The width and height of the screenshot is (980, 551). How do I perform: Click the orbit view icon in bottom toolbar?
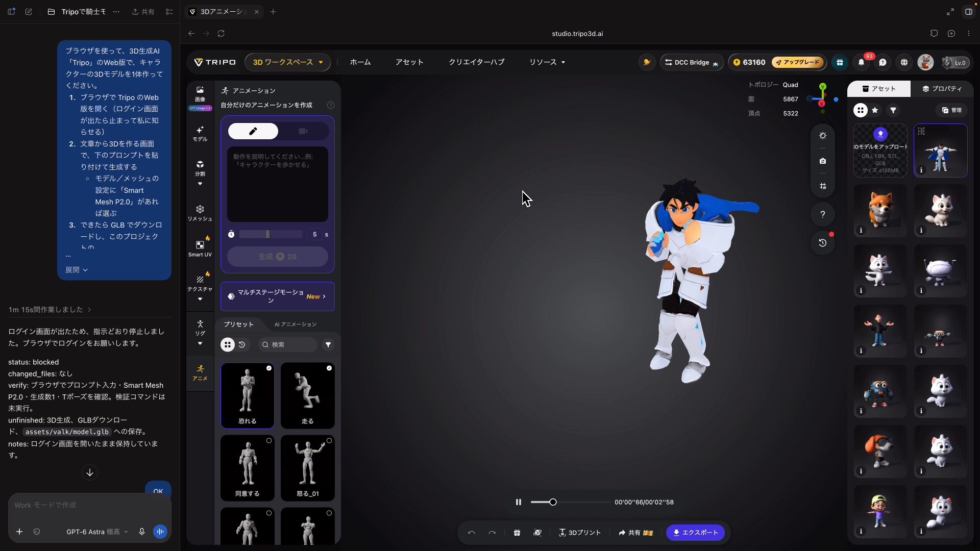[x=537, y=533]
